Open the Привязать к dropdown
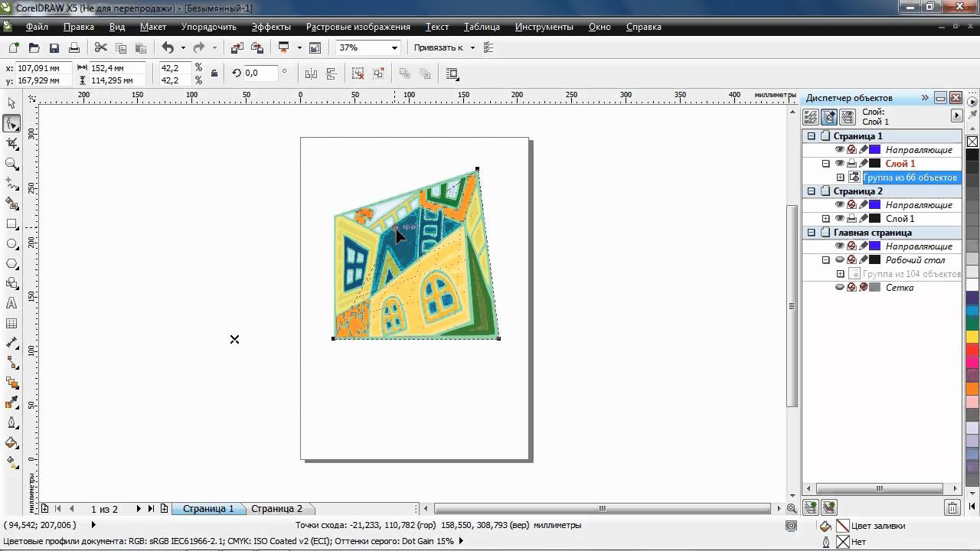Screen dimensions: 980x551 pyautogui.click(x=472, y=47)
